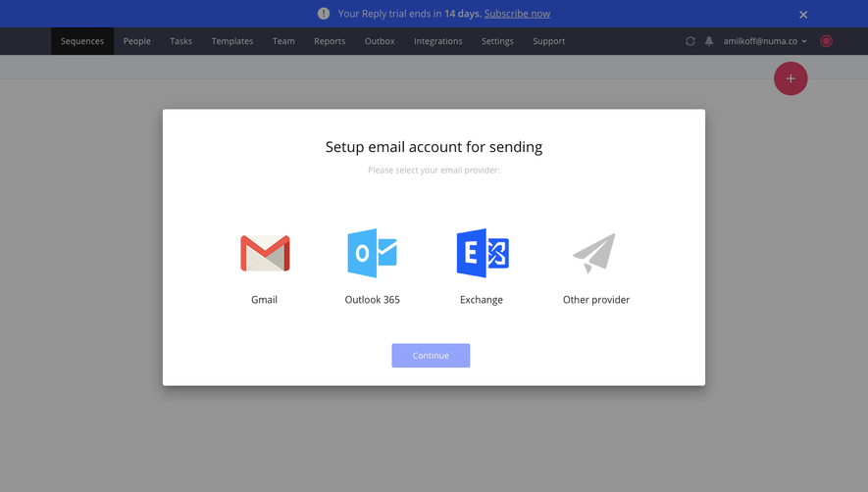Open the amilkoff@numa.co account dropdown
868x492 pixels.
pos(764,41)
